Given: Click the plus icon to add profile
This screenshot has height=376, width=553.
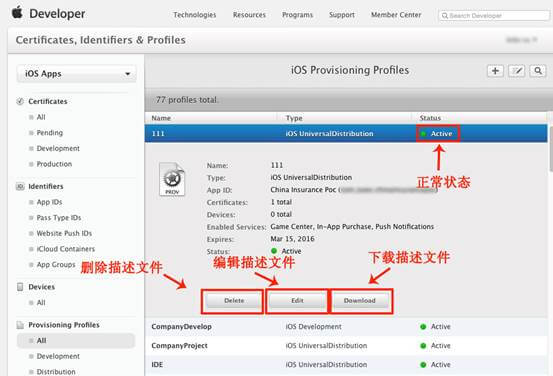Looking at the screenshot, I should 495,71.
